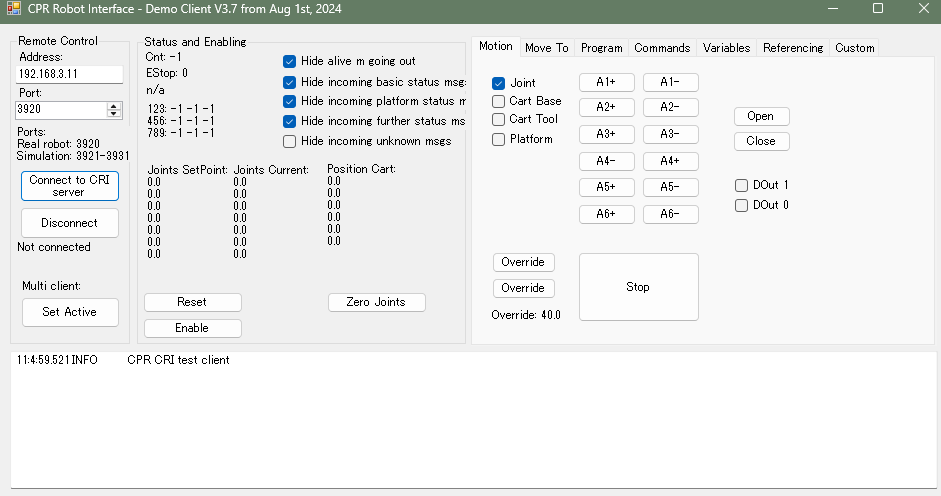Increase the Port value with up arrow
The height and width of the screenshot is (496, 941).
click(x=114, y=105)
